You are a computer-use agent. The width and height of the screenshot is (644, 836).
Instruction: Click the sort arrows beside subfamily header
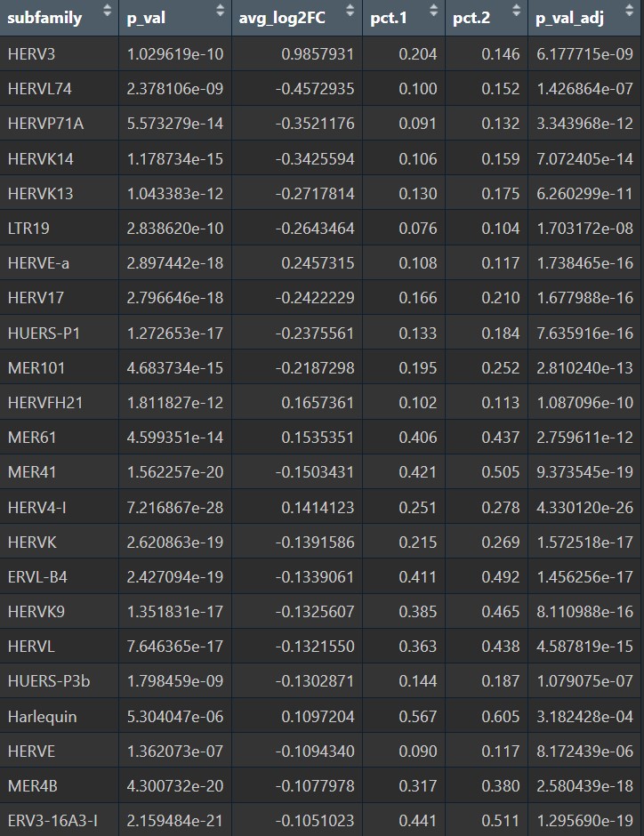(108, 12)
